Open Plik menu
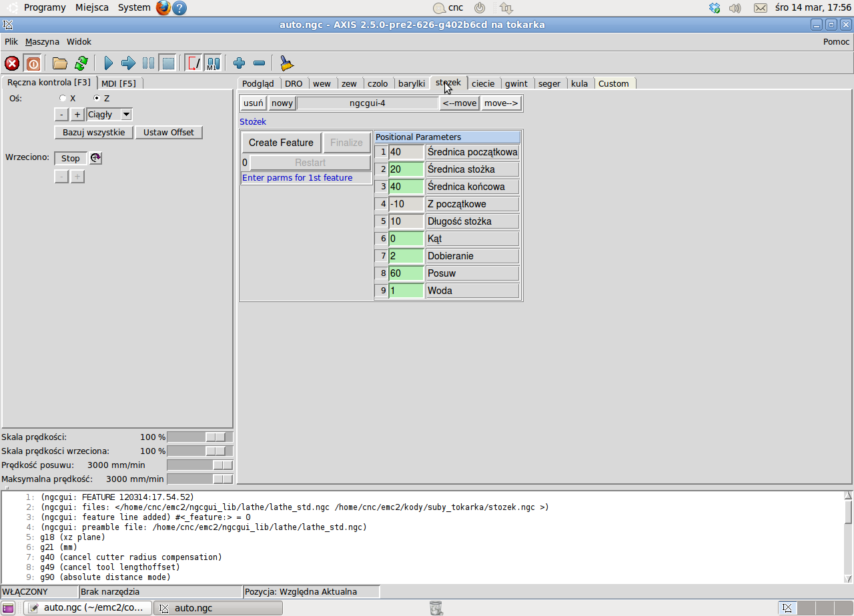This screenshot has width=854, height=616. pyautogui.click(x=11, y=41)
